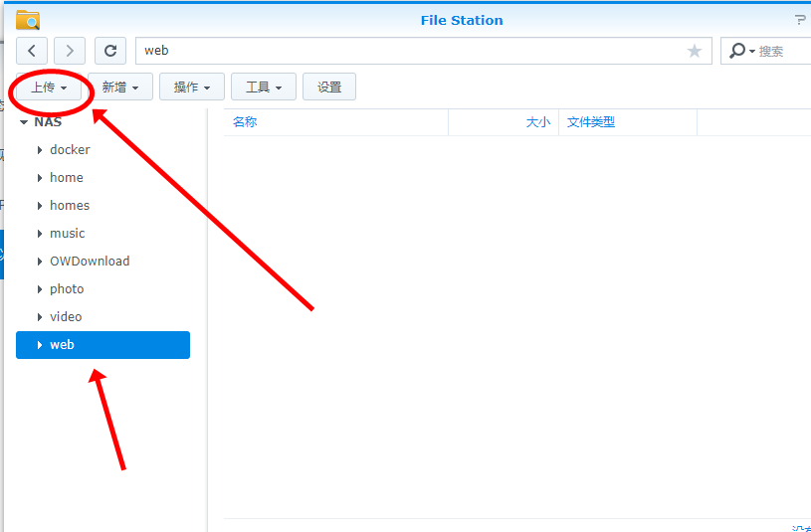The width and height of the screenshot is (811, 532).
Task: Select the home folder in tree
Action: tap(67, 178)
